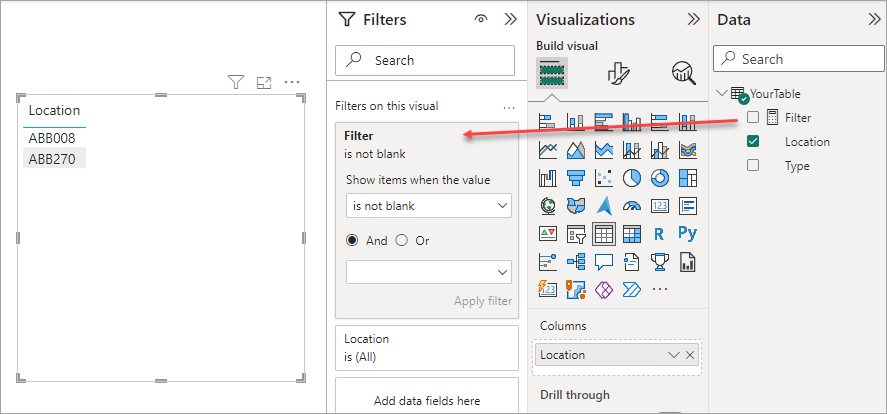The height and width of the screenshot is (414, 887).
Task: Click the Apply filter button
Action: [x=483, y=301]
